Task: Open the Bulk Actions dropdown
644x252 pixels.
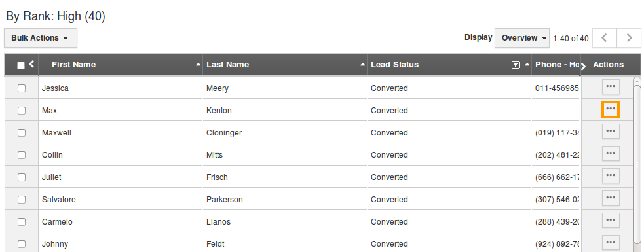Action: pyautogui.click(x=40, y=38)
